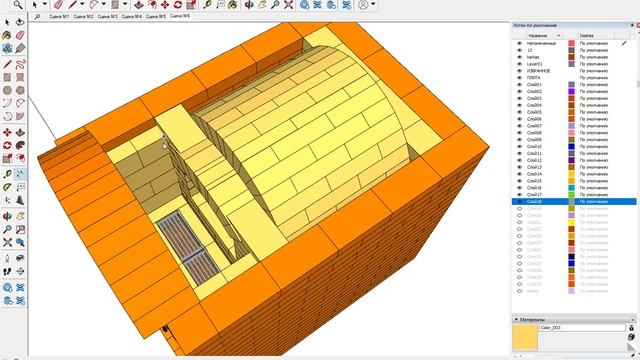Click the material name field Color_D03

(x=582, y=328)
